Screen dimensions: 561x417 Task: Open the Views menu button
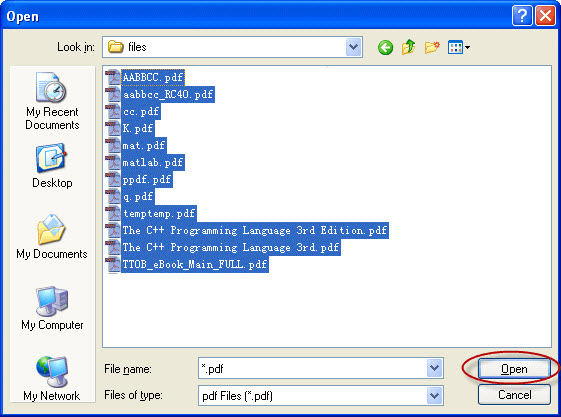[459, 47]
